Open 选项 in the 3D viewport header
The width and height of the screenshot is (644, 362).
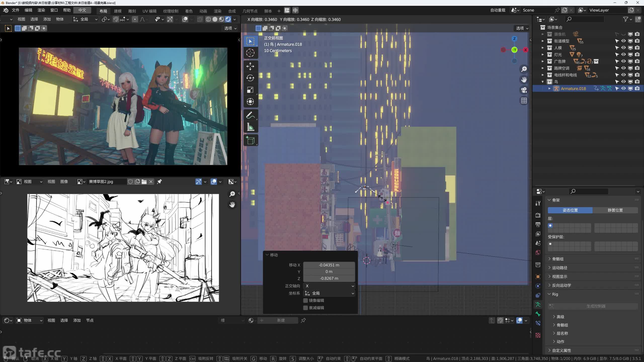(x=522, y=28)
